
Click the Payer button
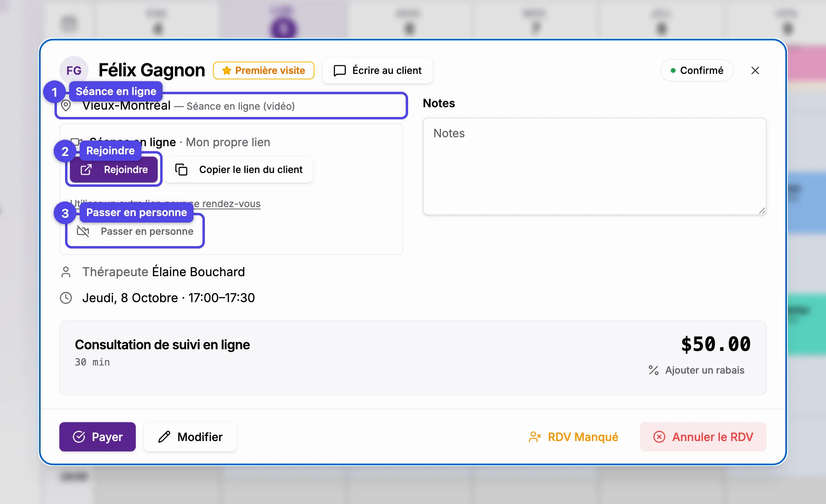(x=98, y=437)
